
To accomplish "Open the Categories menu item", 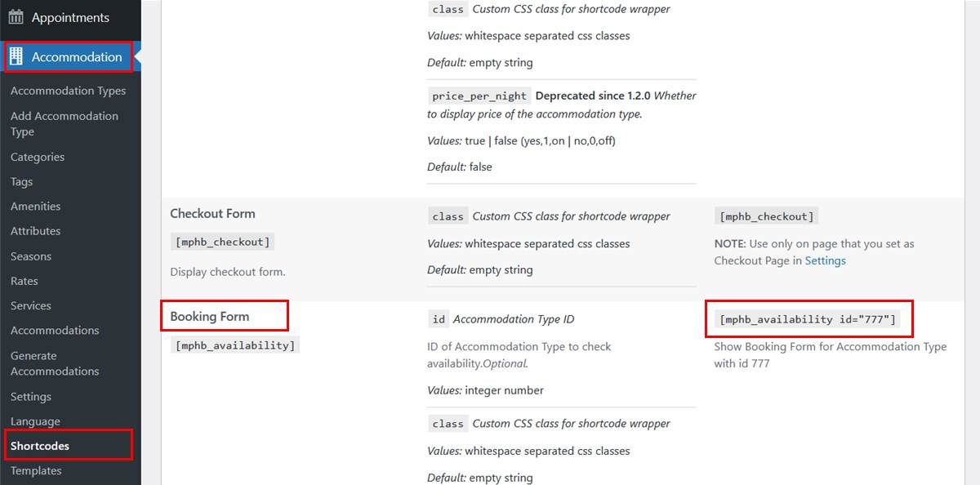I will point(38,156).
